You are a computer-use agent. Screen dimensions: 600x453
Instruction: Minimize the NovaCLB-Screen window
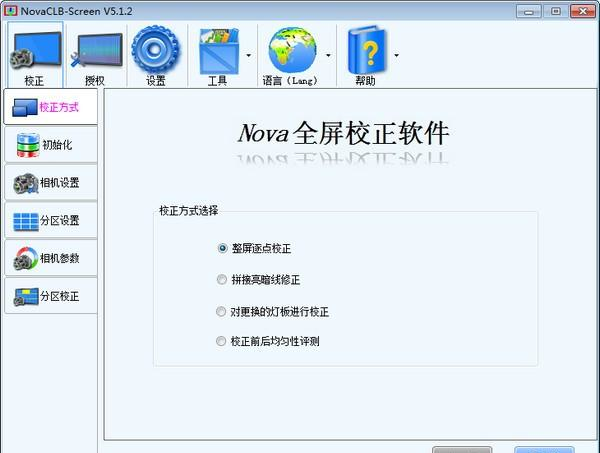click(x=528, y=11)
